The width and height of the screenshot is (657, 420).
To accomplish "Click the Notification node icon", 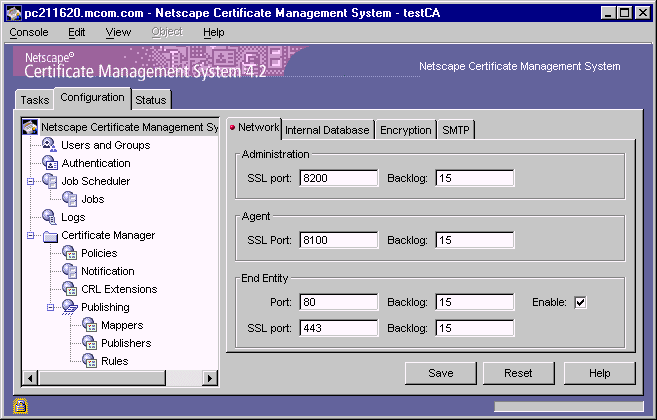I will pos(70,271).
